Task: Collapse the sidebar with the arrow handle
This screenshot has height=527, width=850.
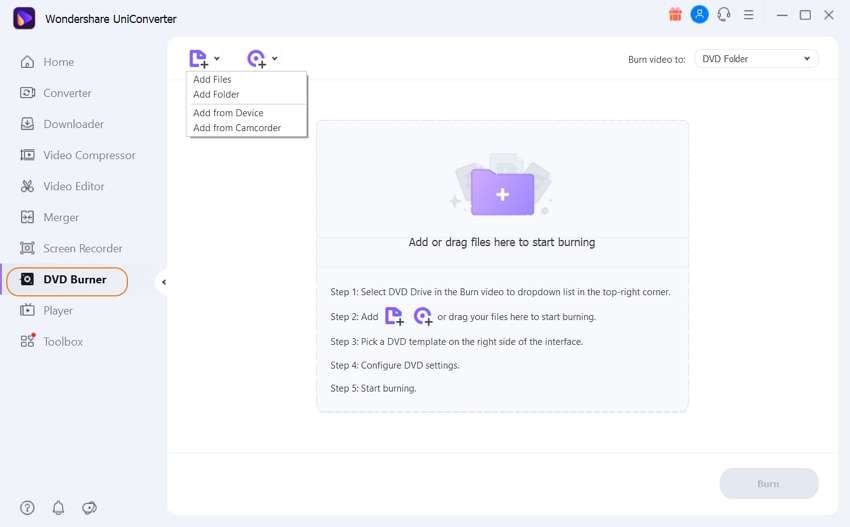Action: coord(164,282)
